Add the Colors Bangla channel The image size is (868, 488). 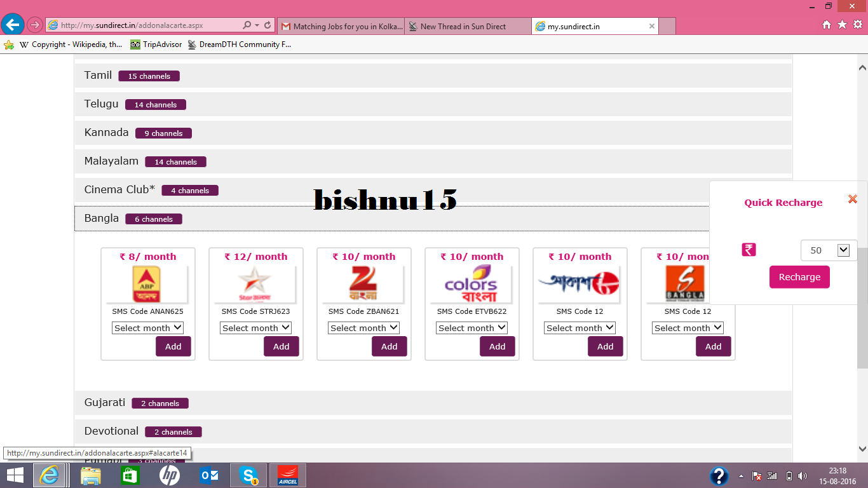[x=498, y=346]
